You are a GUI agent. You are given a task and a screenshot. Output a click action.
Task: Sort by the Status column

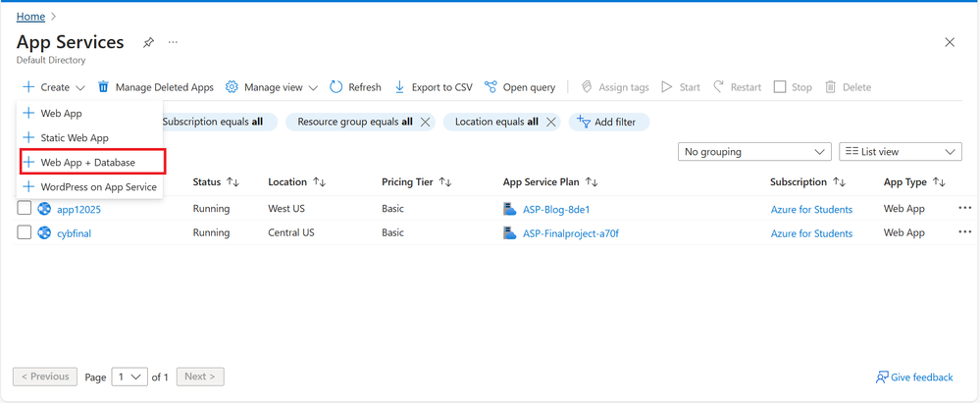tap(216, 182)
